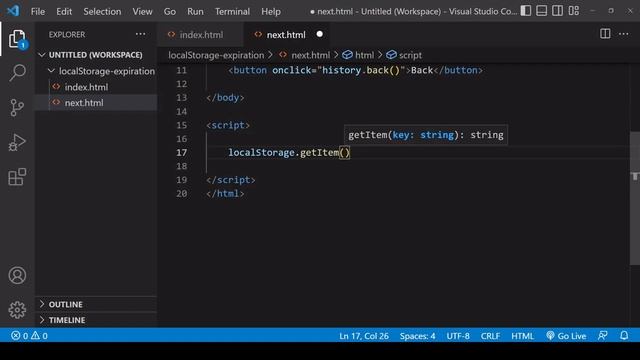Viewport: 640px width, 360px height.
Task: Collapse the UNTITLED (WORKSPACE) section
Action: (96, 55)
